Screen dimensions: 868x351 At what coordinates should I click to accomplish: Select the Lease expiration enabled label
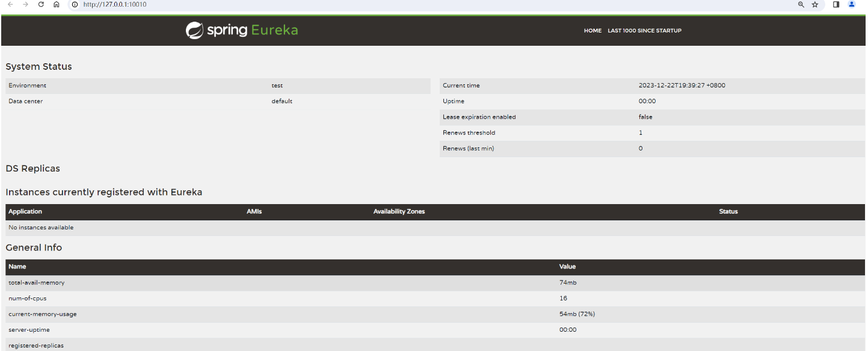click(x=479, y=117)
